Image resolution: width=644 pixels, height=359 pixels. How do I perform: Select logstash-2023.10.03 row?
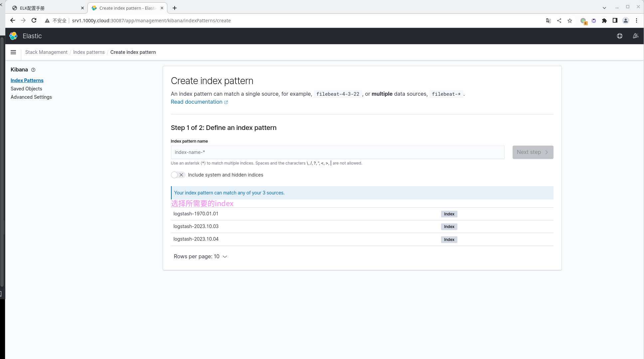(x=362, y=226)
